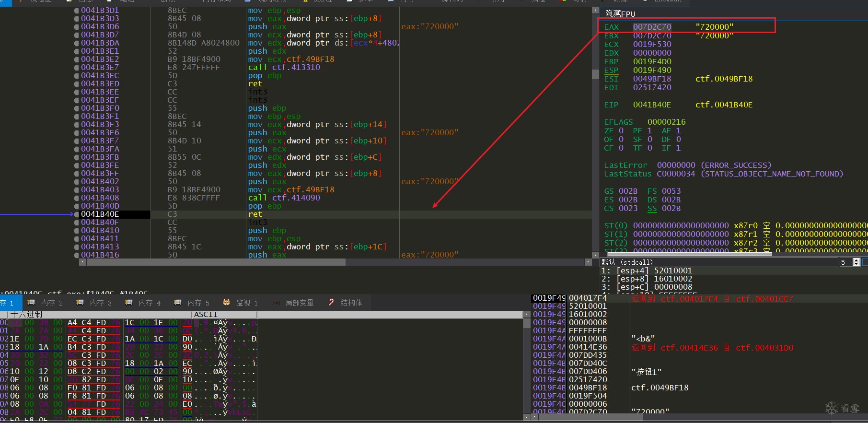The height and width of the screenshot is (423, 868).
Task: Click the ESP register value 0019F490
Action: pyautogui.click(x=652, y=70)
